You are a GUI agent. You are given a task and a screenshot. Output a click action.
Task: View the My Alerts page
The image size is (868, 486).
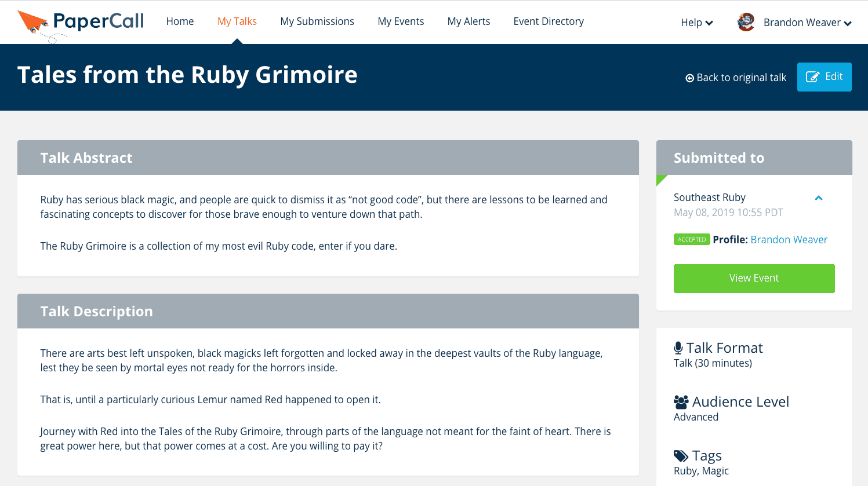click(468, 21)
